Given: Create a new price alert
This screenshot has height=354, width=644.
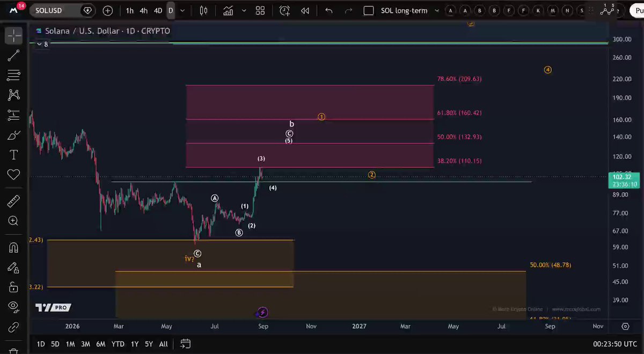Looking at the screenshot, I should [x=284, y=11].
